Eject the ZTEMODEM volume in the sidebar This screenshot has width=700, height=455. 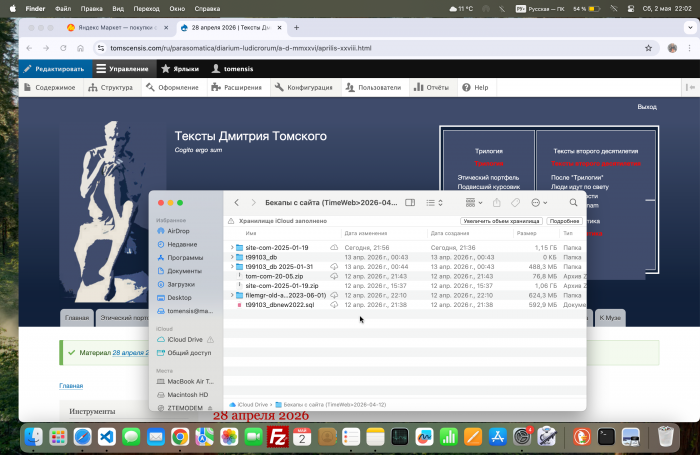210,408
